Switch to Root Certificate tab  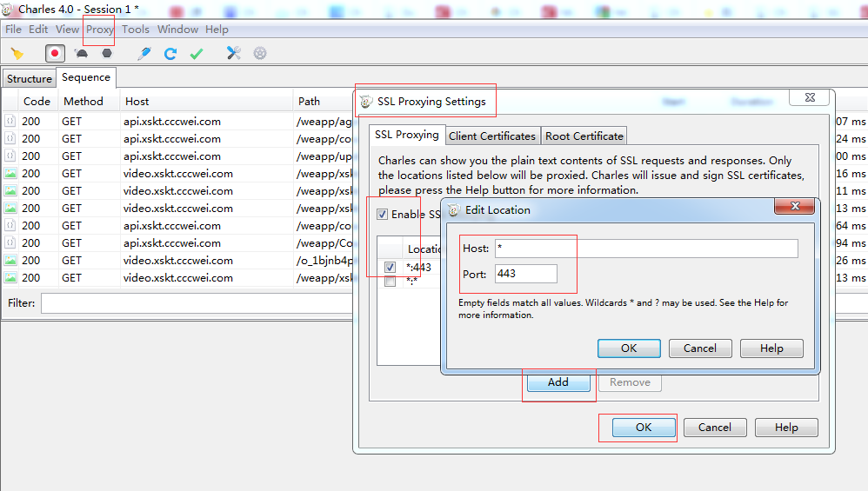(584, 136)
